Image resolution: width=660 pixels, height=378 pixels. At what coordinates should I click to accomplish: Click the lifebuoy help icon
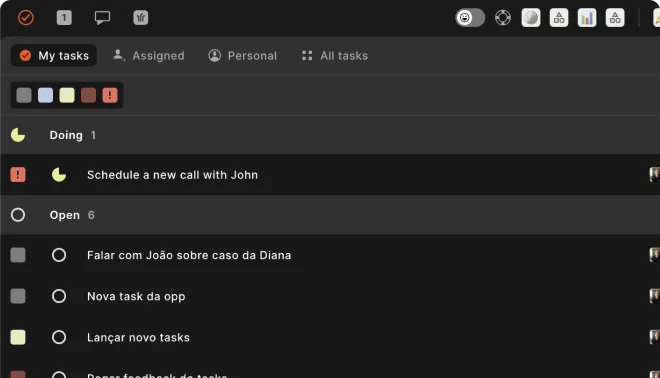(503, 18)
